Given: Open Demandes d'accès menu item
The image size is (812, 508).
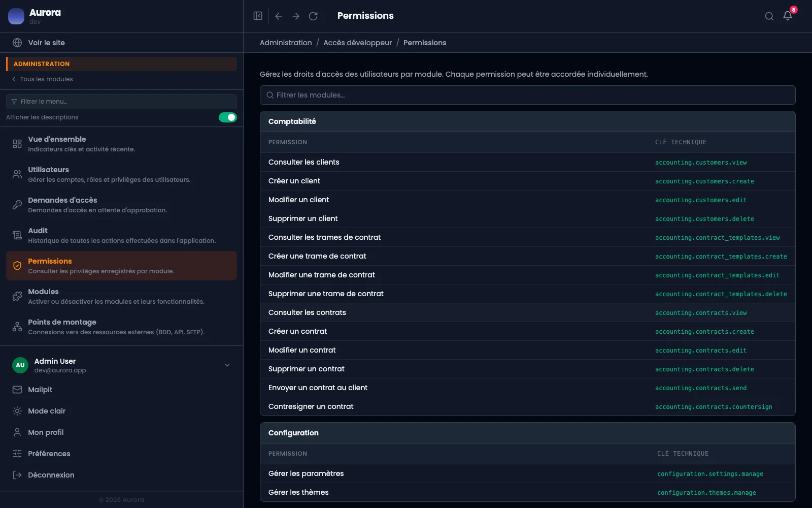Looking at the screenshot, I should pyautogui.click(x=121, y=205).
